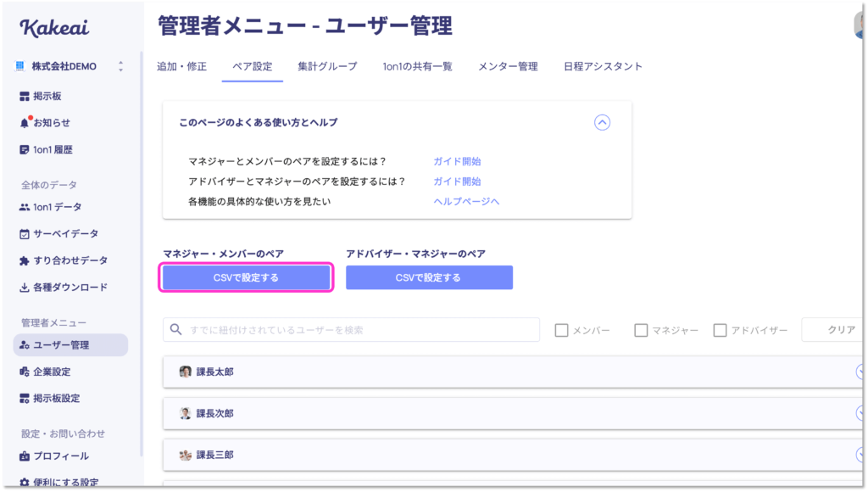This screenshot has height=492, width=868.
Task: Click the sidebar vertical scrollbar
Action: tap(142, 254)
